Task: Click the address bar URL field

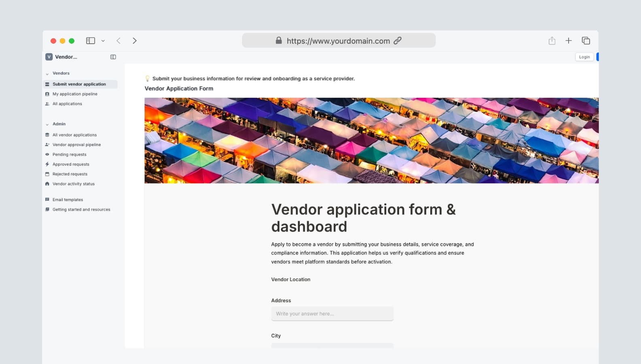Action: tap(339, 40)
